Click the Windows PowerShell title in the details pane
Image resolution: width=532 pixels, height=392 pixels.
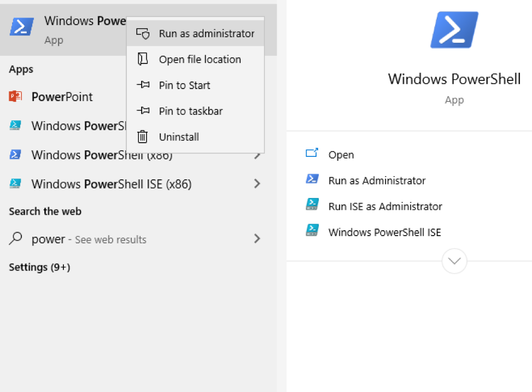click(x=454, y=79)
